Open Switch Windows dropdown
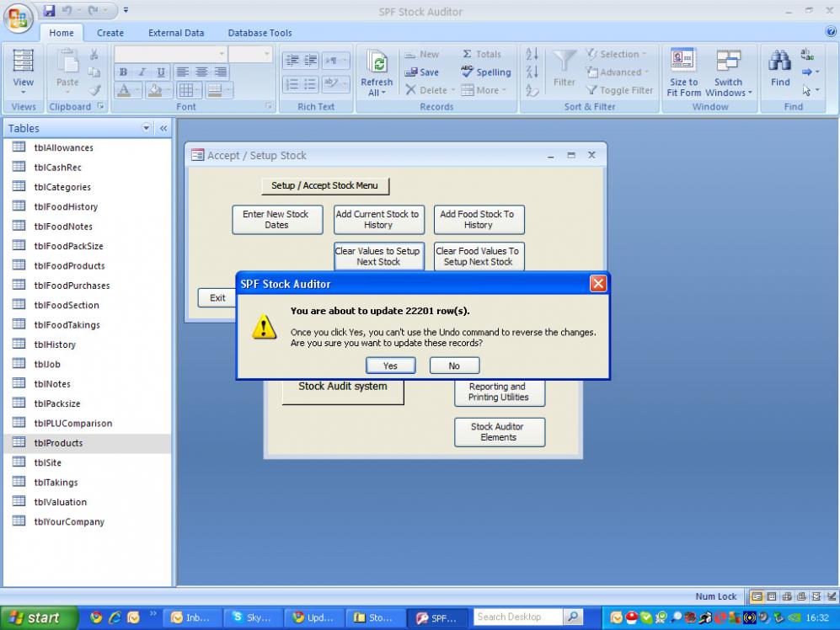The width and height of the screenshot is (840, 630). click(x=729, y=72)
